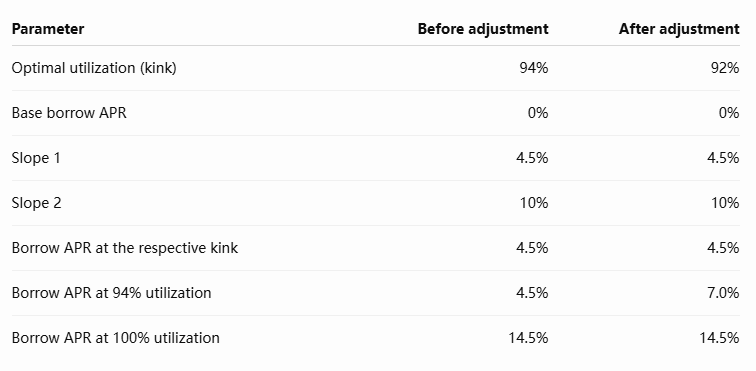
Task: Click the 92% kink value after adjustment
Action: tap(725, 68)
